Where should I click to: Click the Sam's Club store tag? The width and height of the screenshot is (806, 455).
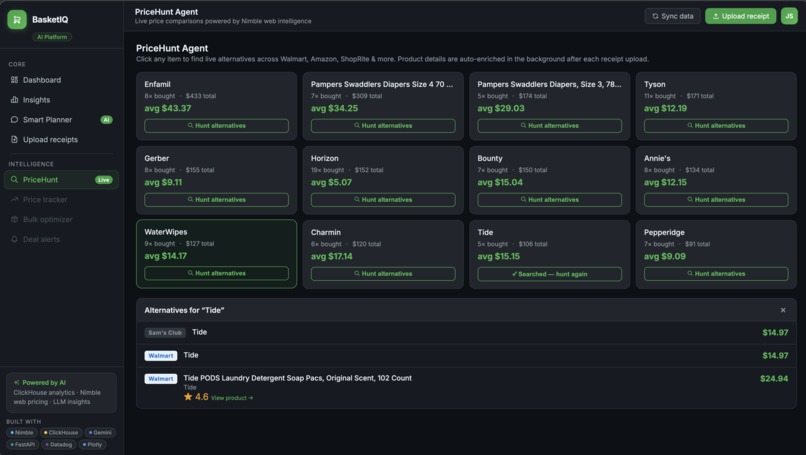click(x=165, y=333)
